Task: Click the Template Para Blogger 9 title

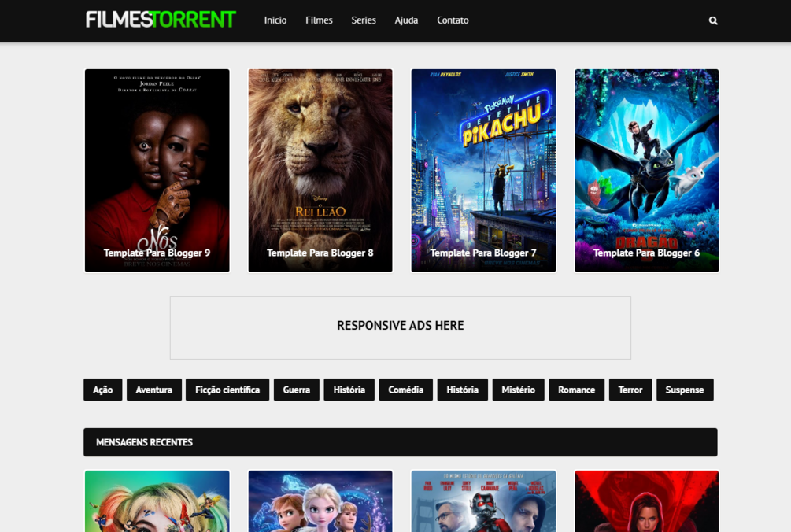Action: (157, 253)
